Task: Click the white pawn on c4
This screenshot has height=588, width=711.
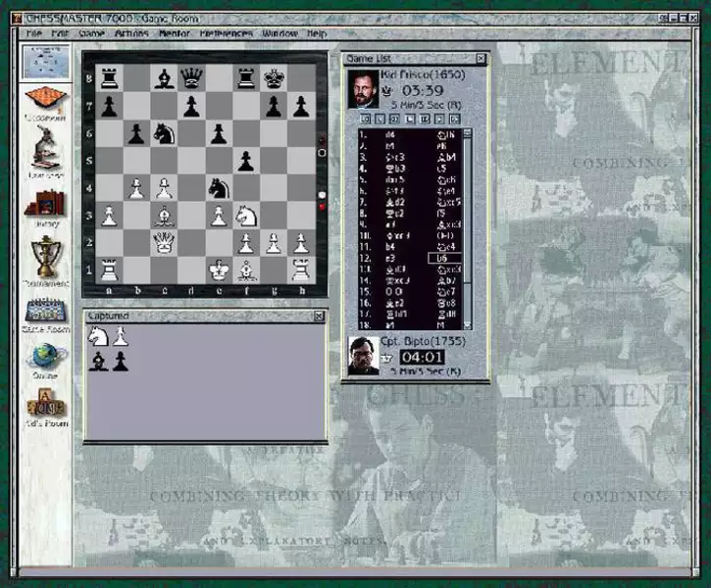Action: [164, 187]
